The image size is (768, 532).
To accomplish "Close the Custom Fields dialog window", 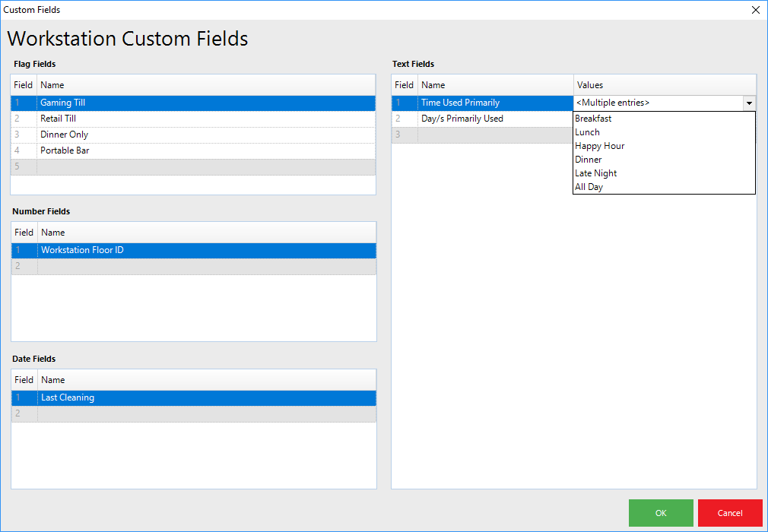I will (x=755, y=10).
